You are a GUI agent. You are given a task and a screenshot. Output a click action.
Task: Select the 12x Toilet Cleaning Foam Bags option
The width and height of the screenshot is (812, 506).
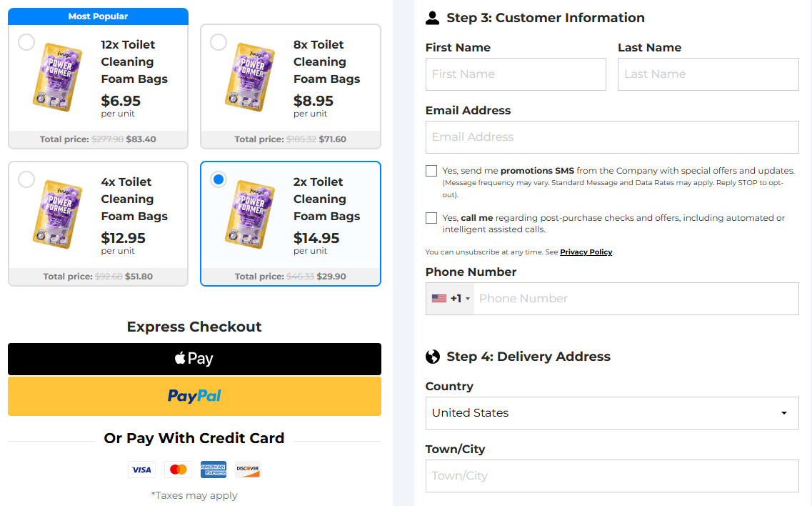click(26, 42)
